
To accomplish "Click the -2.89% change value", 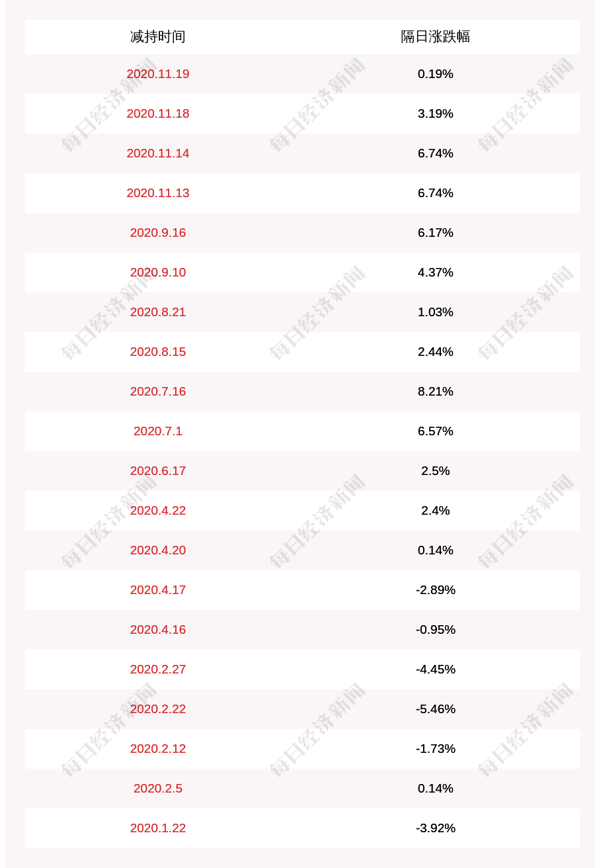I will point(435,589).
